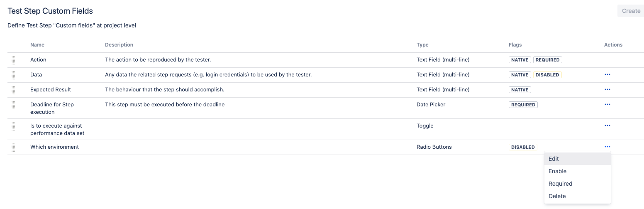
Task: Open actions menu for the Toggle field row
Action: (x=607, y=125)
